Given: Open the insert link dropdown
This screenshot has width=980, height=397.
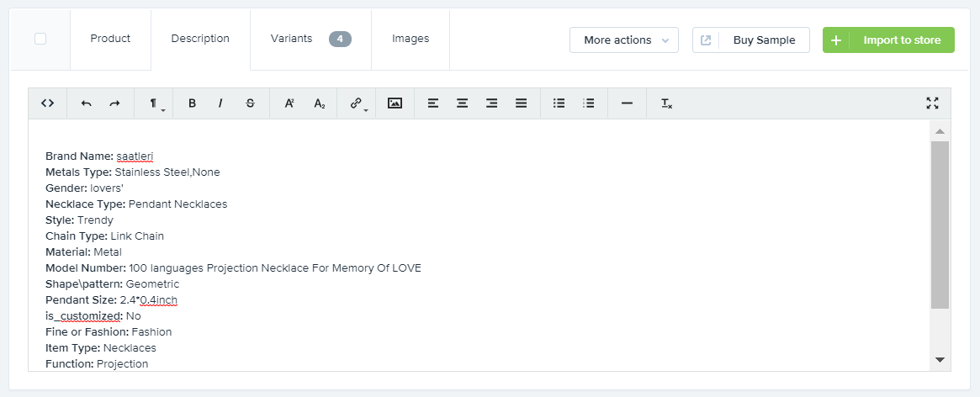Looking at the screenshot, I should 358,103.
